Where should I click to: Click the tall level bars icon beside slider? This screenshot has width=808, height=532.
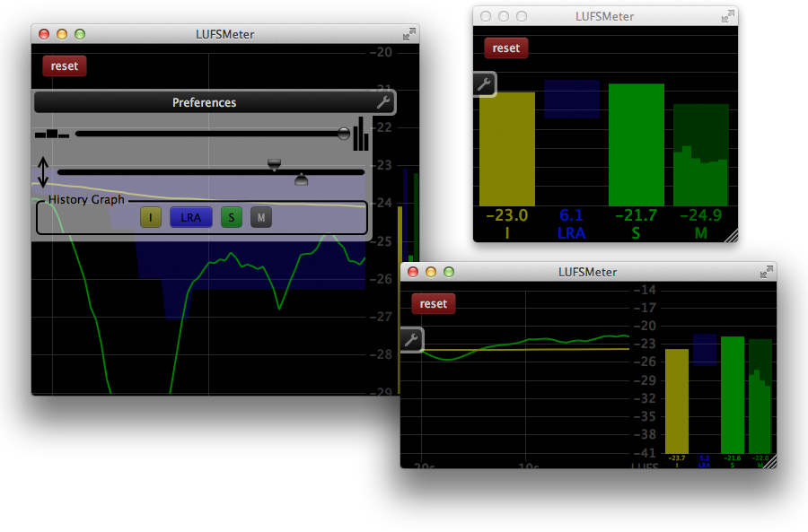(x=361, y=134)
